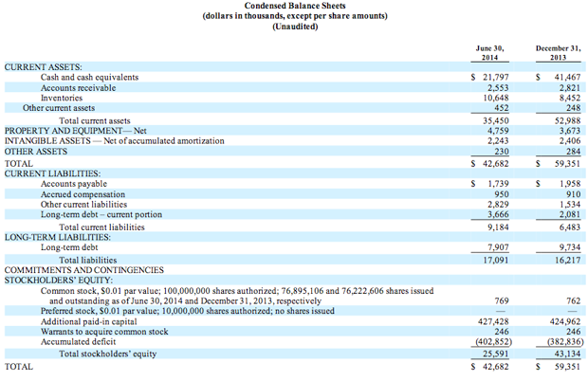Click the accounts payable value 1,958
588x381 pixels.
click(x=570, y=184)
